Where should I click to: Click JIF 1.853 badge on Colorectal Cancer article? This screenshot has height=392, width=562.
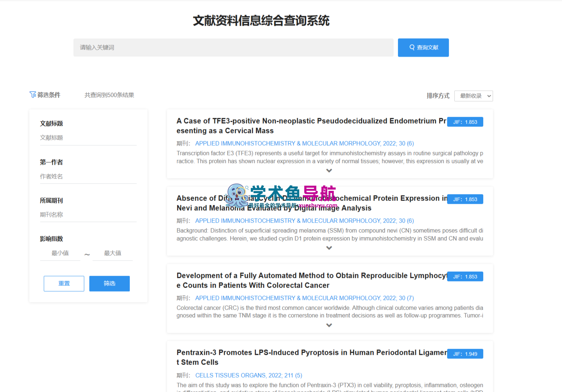click(x=465, y=277)
